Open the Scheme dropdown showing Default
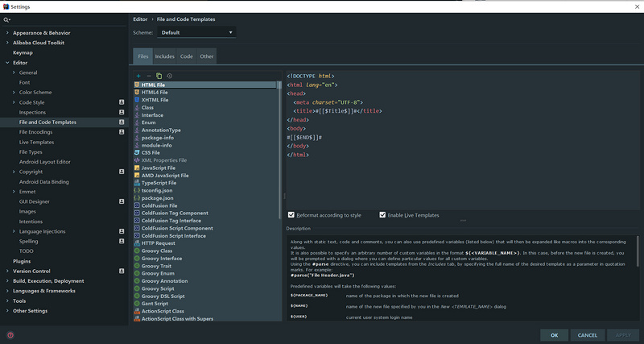 [x=197, y=33]
